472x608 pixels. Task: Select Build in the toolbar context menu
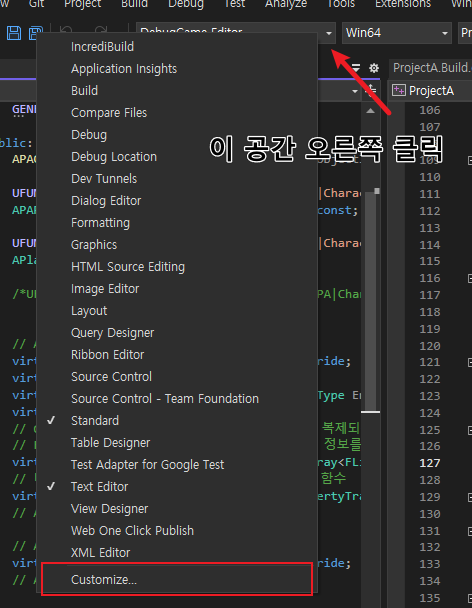pos(177,91)
